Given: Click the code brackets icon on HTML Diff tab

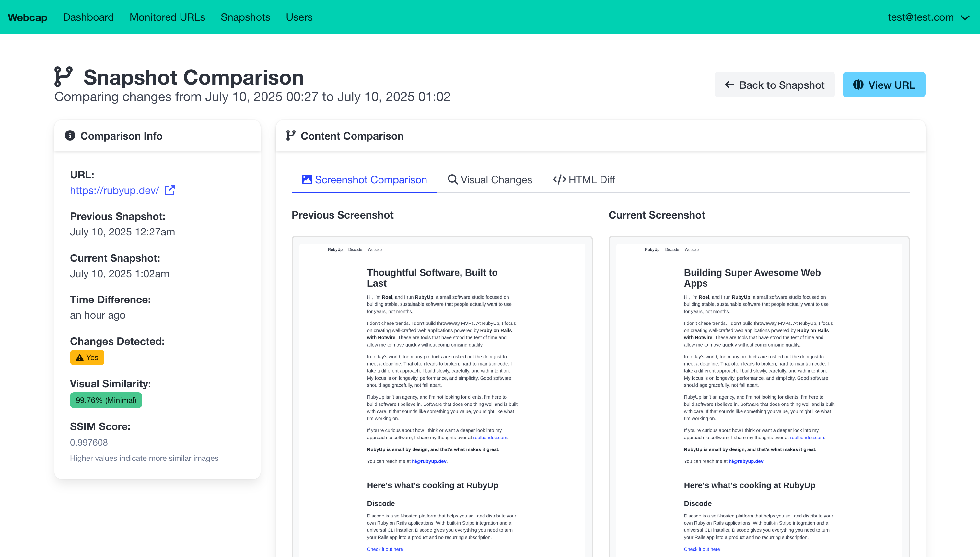Looking at the screenshot, I should pos(559,179).
